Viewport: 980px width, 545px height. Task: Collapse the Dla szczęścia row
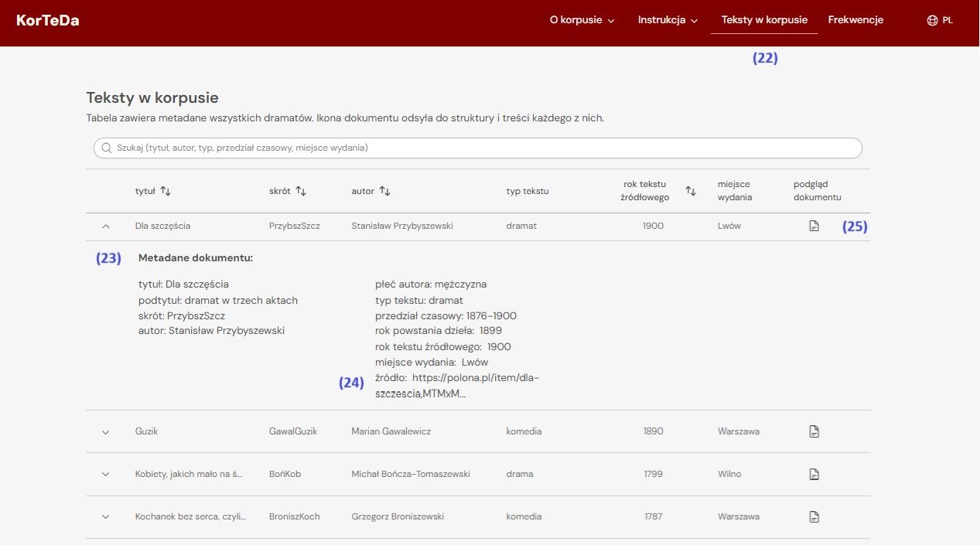[x=106, y=227]
